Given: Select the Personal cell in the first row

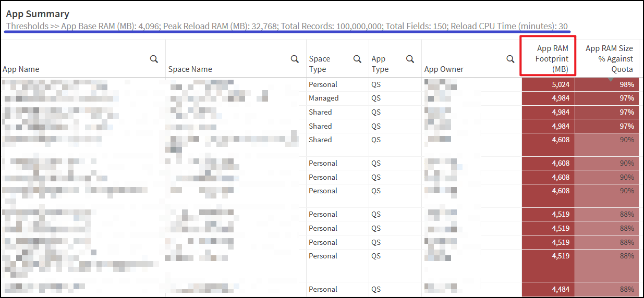Looking at the screenshot, I should pyautogui.click(x=323, y=84).
